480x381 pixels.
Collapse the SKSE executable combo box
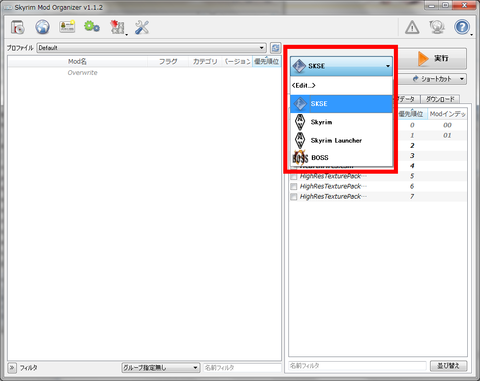coord(341,66)
